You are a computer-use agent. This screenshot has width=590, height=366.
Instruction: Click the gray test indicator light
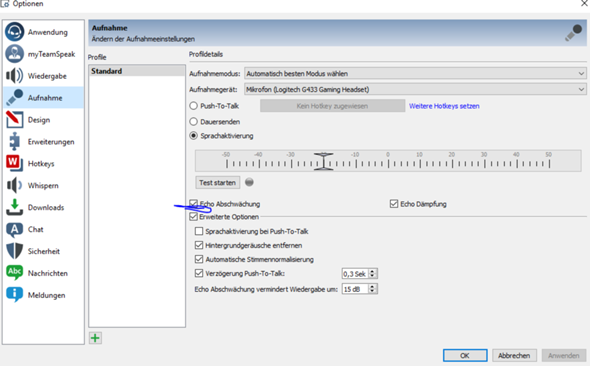coord(249,182)
